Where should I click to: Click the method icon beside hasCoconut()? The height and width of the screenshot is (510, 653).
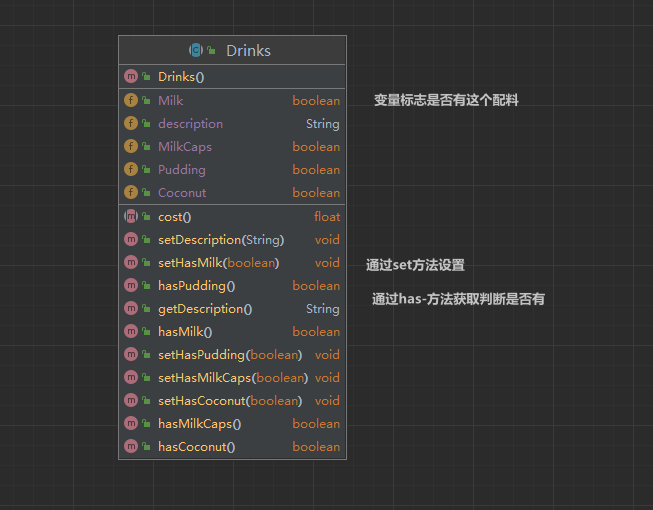130,447
